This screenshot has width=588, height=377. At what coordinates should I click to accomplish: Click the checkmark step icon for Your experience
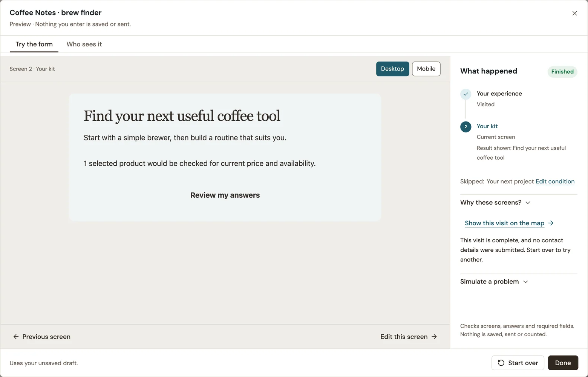pyautogui.click(x=465, y=94)
